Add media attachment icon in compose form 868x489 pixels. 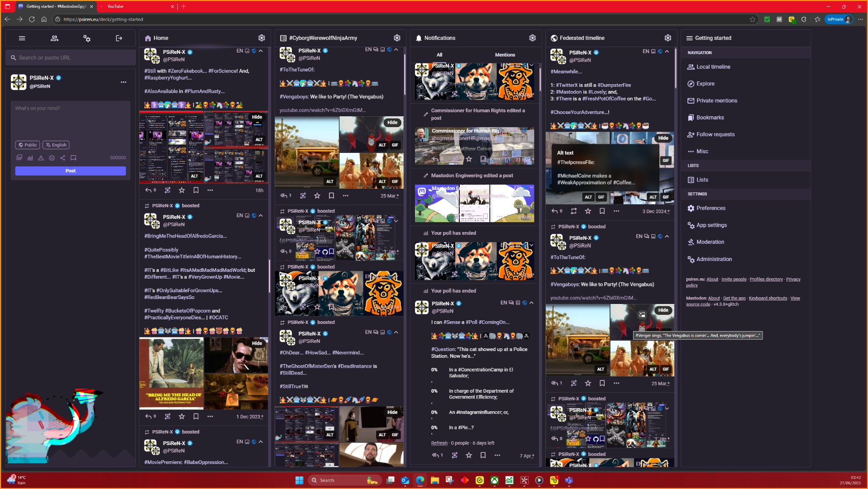tap(19, 158)
